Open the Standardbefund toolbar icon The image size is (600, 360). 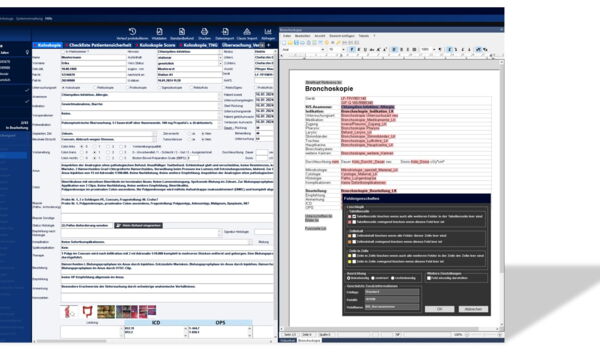pyautogui.click(x=182, y=32)
